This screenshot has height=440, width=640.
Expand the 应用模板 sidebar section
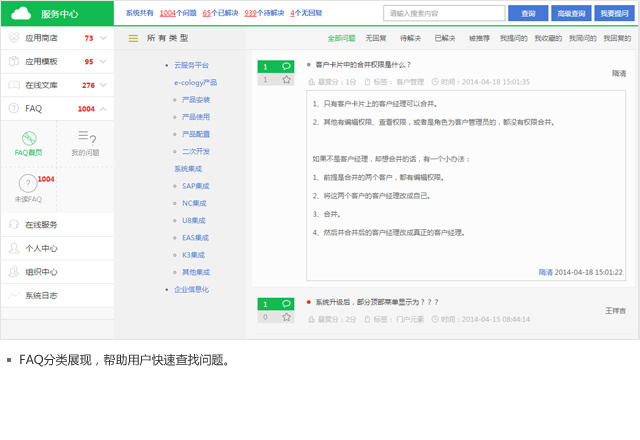(x=104, y=61)
